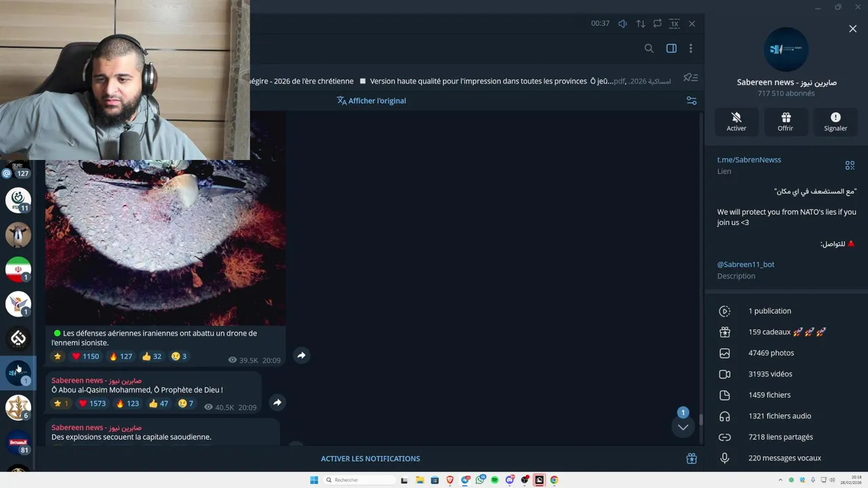Open the 31935 vidéos row
This screenshot has height=488, width=868.
pos(786,374)
